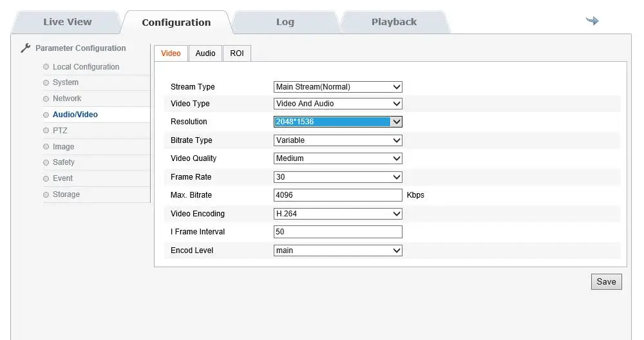Select the Video sub-tab

(171, 53)
